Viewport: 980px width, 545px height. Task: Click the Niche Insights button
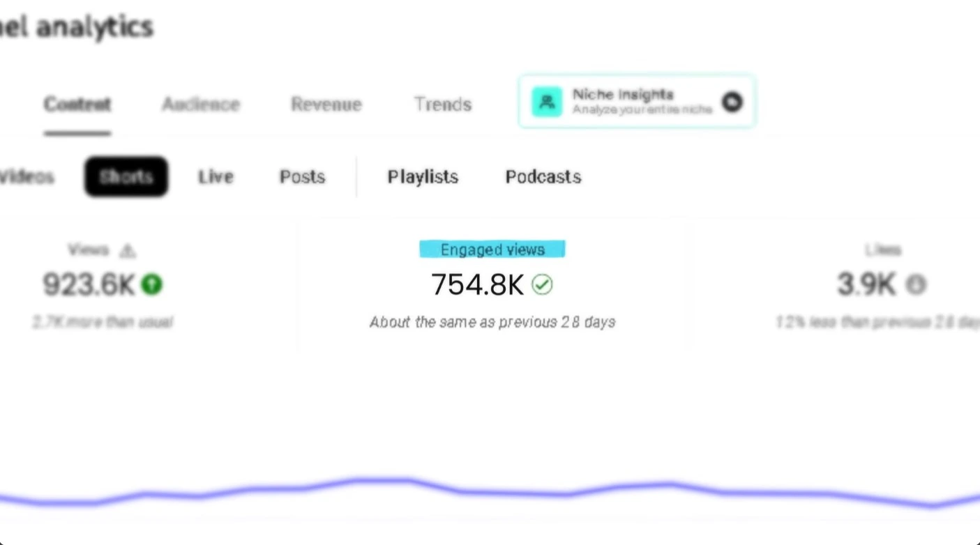[638, 102]
